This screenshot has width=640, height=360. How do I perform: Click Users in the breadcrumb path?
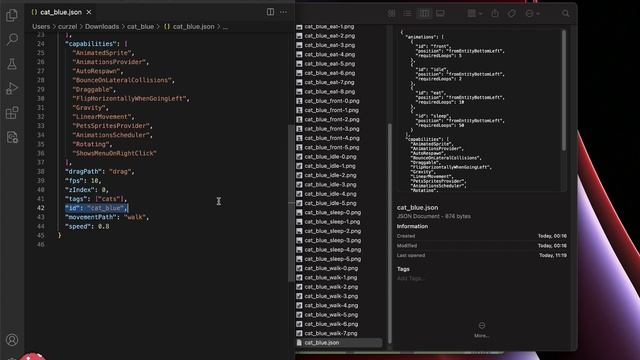pos(41,27)
